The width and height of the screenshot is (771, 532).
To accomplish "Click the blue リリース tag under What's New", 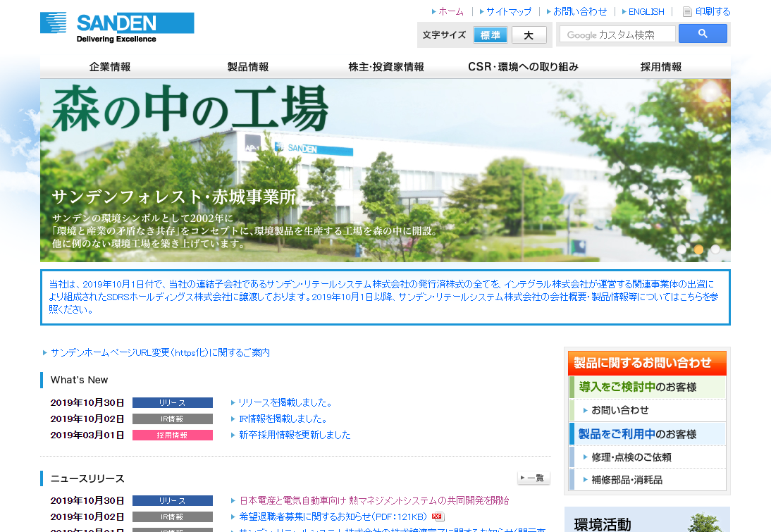I will (173, 402).
